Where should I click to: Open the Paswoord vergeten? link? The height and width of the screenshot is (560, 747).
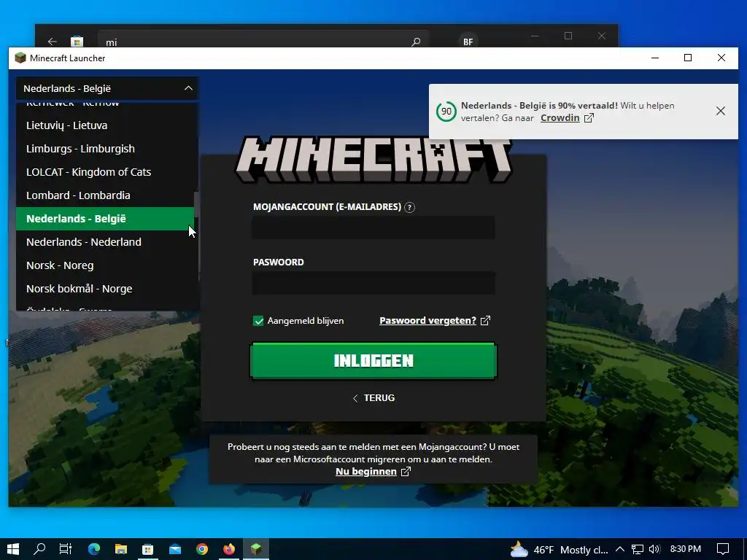[427, 321]
